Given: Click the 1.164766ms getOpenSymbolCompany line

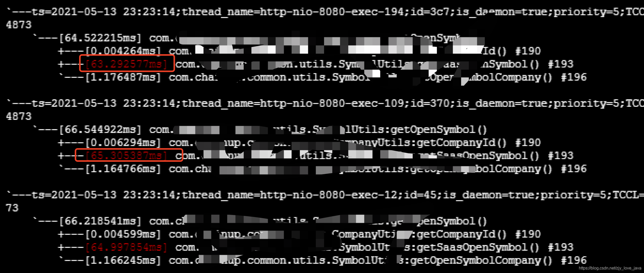Looking at the screenshot, I should click(323, 169).
